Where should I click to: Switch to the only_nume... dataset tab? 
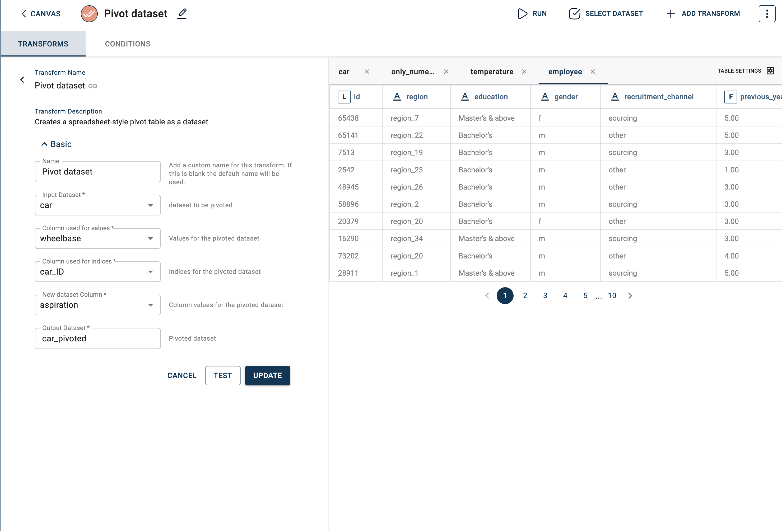413,72
